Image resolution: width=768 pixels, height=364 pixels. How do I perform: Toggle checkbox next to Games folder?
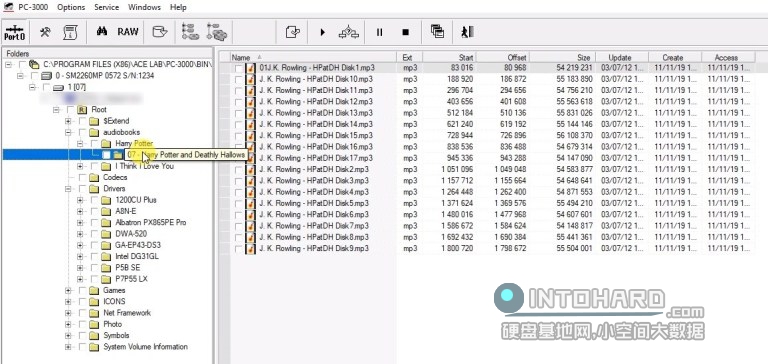click(82, 291)
